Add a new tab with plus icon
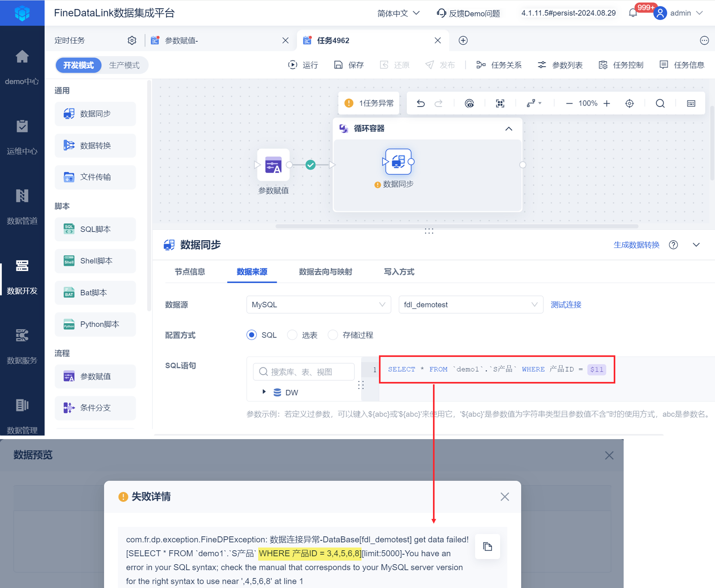Screen dimensions: 715x588 [463, 40]
